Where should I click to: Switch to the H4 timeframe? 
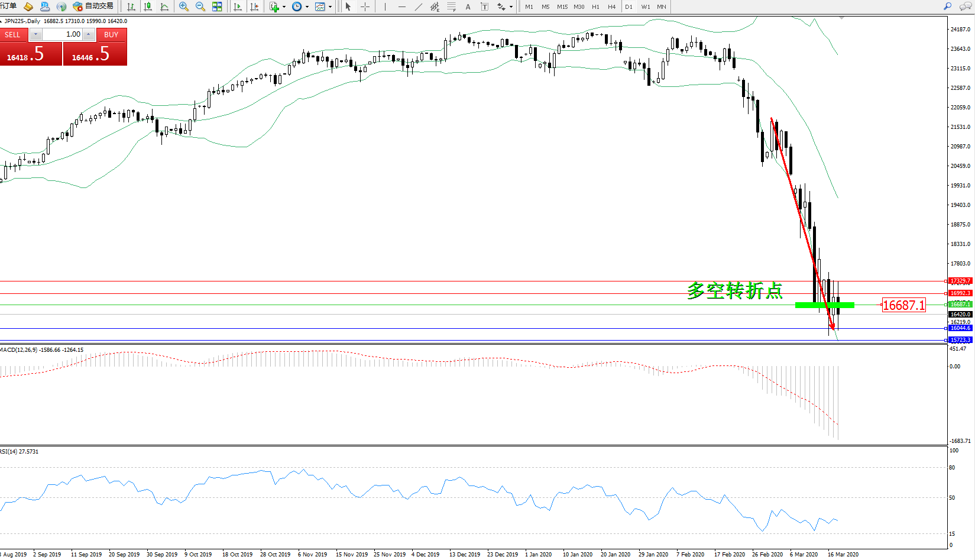pos(611,7)
